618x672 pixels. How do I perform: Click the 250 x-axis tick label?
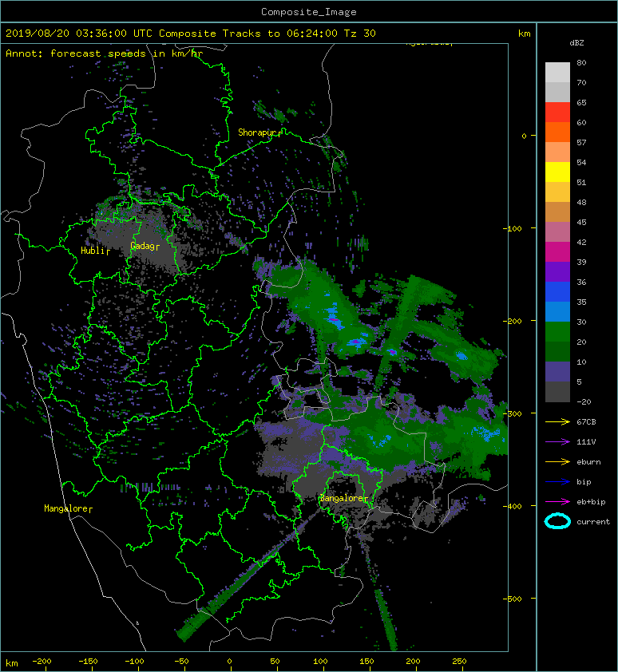459,662
